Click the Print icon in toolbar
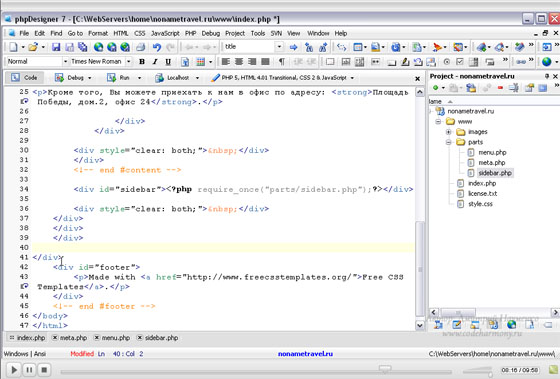Viewport: 560px width, 379px height. pos(141,47)
